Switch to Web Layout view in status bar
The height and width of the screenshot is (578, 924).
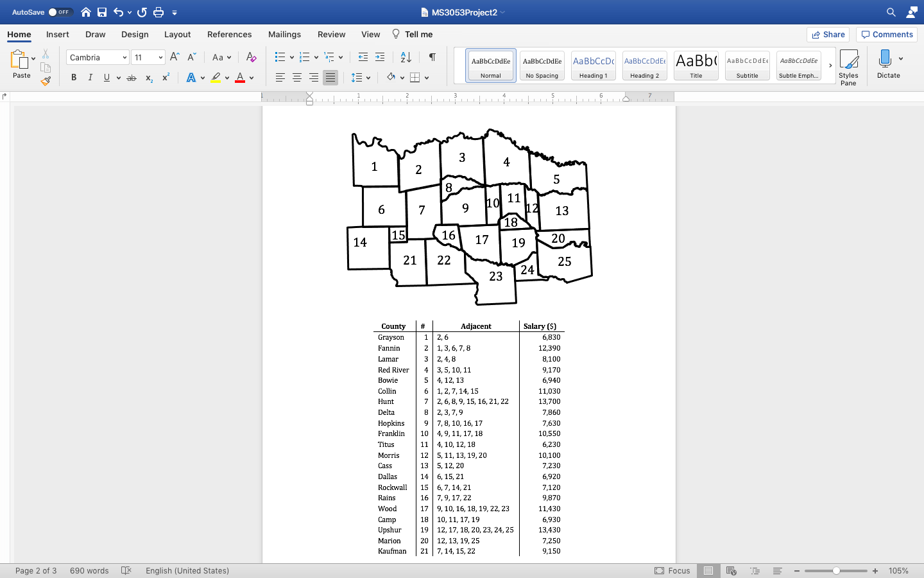click(731, 570)
